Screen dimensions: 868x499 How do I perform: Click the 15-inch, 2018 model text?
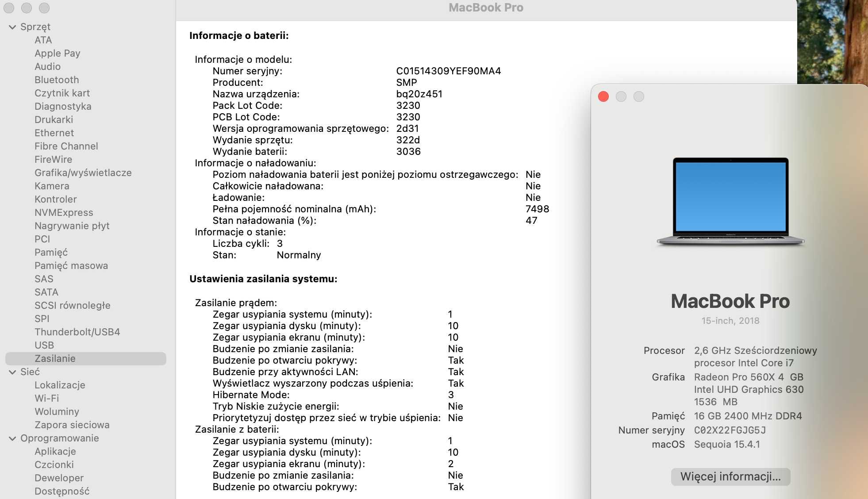tap(730, 321)
